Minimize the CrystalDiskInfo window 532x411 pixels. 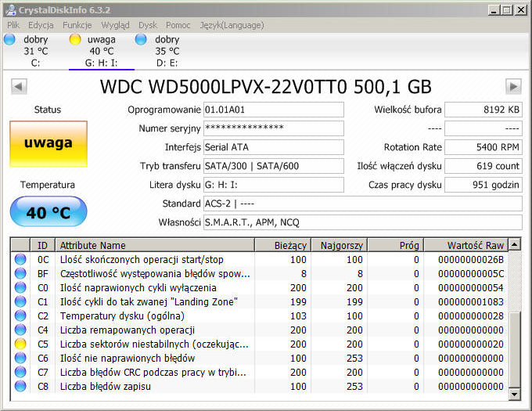pyautogui.click(x=494, y=10)
